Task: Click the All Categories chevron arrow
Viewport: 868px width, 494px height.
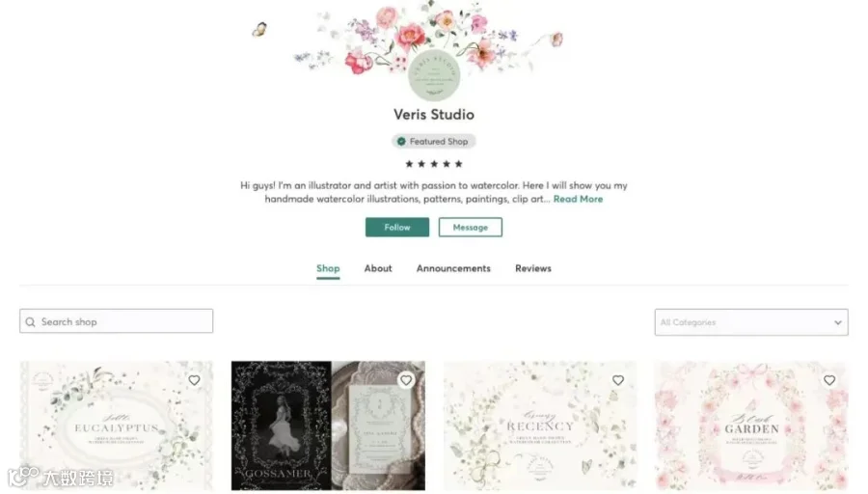Action: 837,322
